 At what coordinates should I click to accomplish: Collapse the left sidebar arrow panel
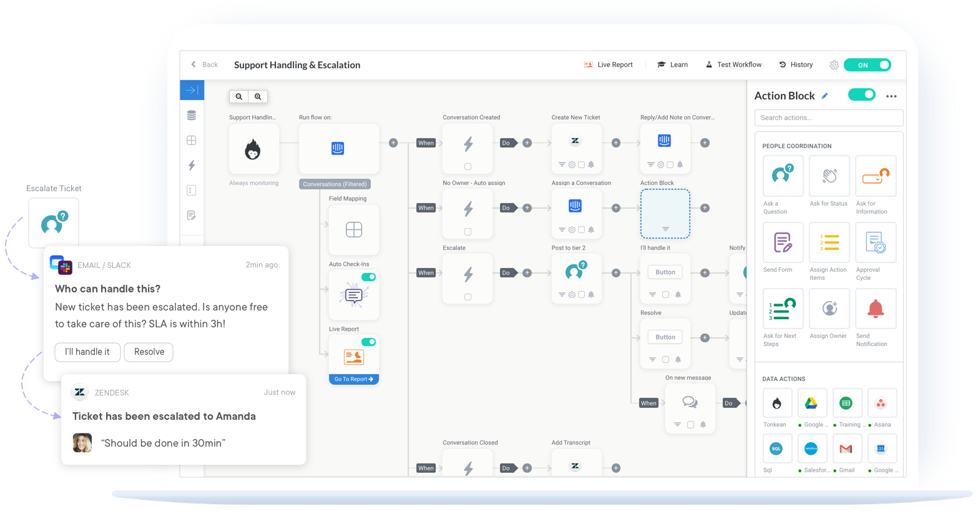[192, 90]
